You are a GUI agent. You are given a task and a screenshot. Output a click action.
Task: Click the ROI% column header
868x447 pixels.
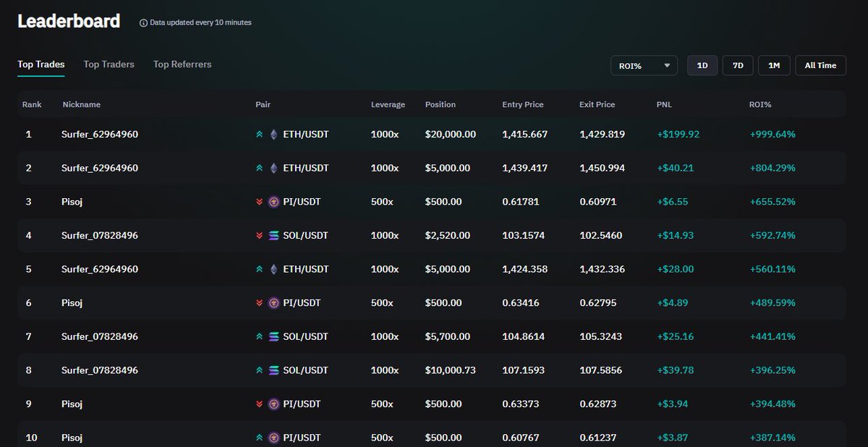[760, 105]
